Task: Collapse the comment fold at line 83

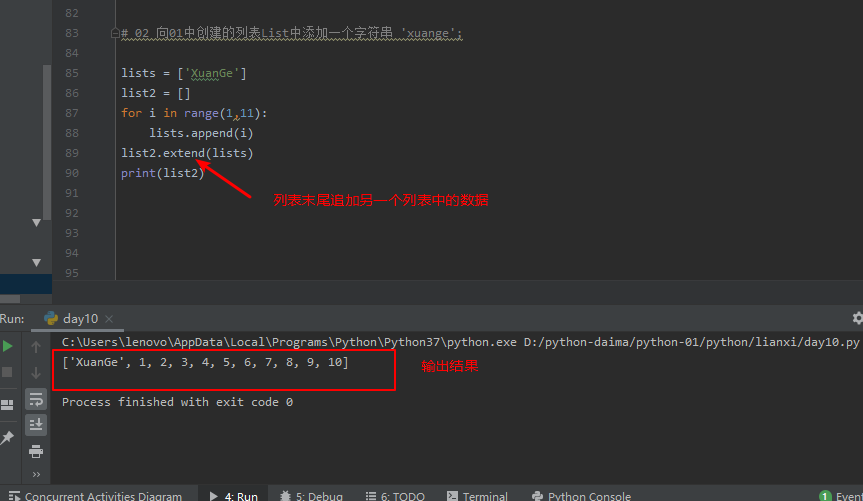Action: pos(115,34)
